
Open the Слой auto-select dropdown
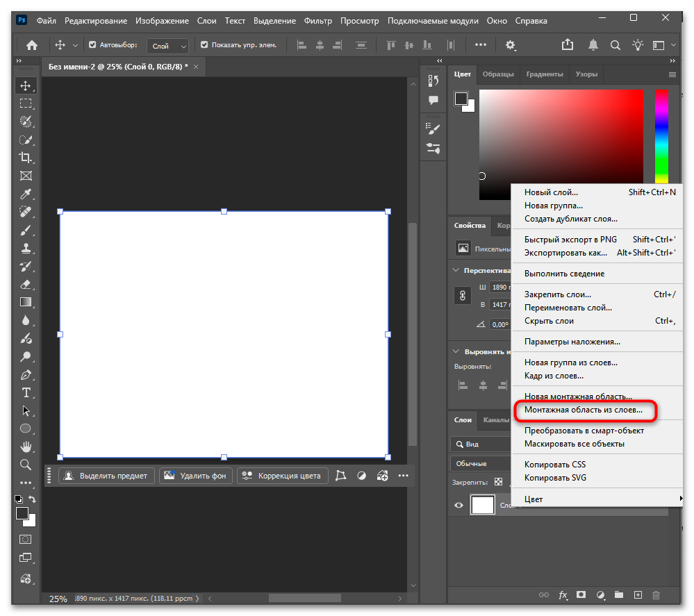click(x=168, y=46)
